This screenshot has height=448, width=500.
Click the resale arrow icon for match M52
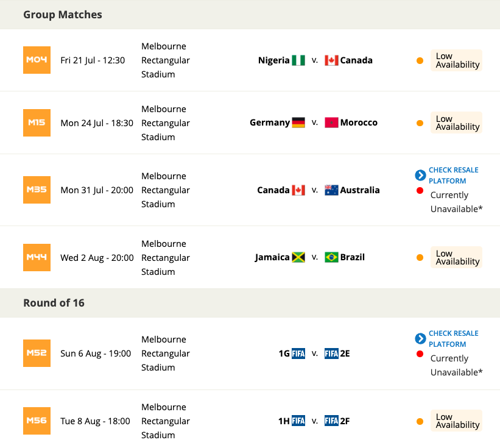420,338
